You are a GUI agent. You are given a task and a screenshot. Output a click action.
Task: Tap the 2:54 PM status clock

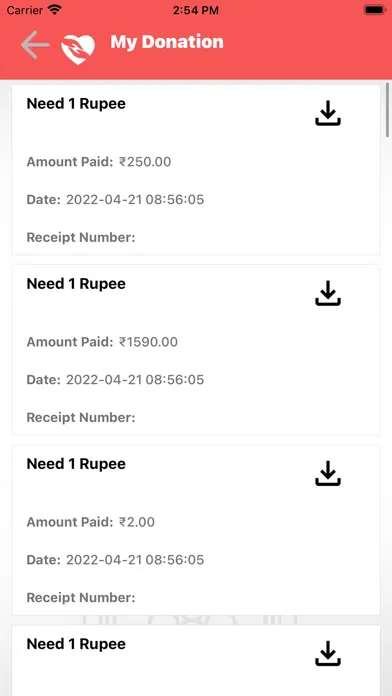pyautogui.click(x=196, y=10)
